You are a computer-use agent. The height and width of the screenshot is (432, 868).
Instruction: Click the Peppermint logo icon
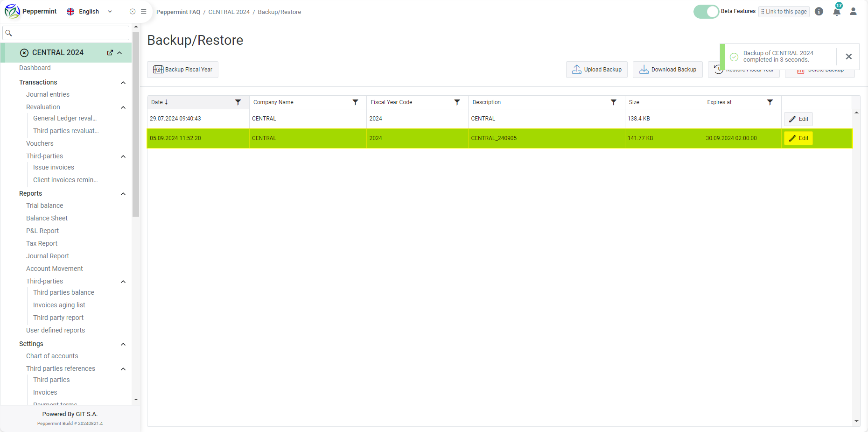(12, 11)
